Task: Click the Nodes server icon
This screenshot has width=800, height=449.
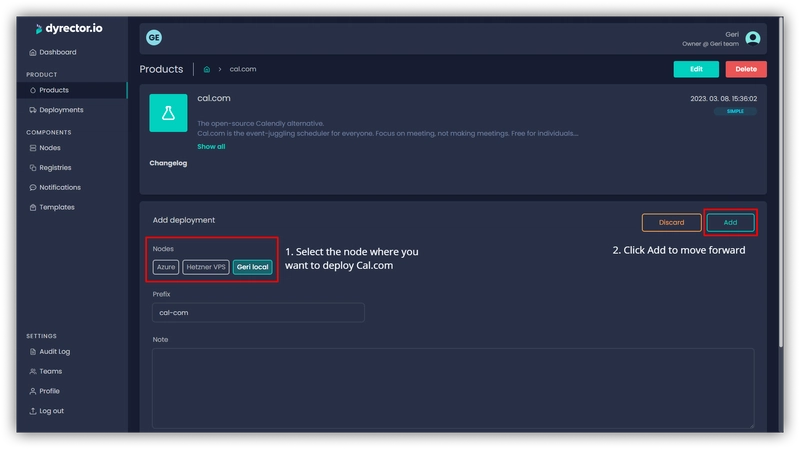Action: [33, 147]
